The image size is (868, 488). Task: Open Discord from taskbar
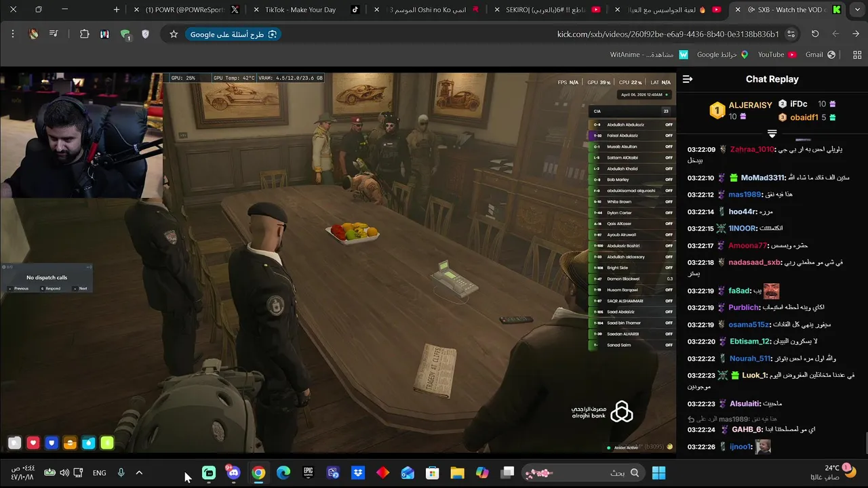click(x=234, y=472)
